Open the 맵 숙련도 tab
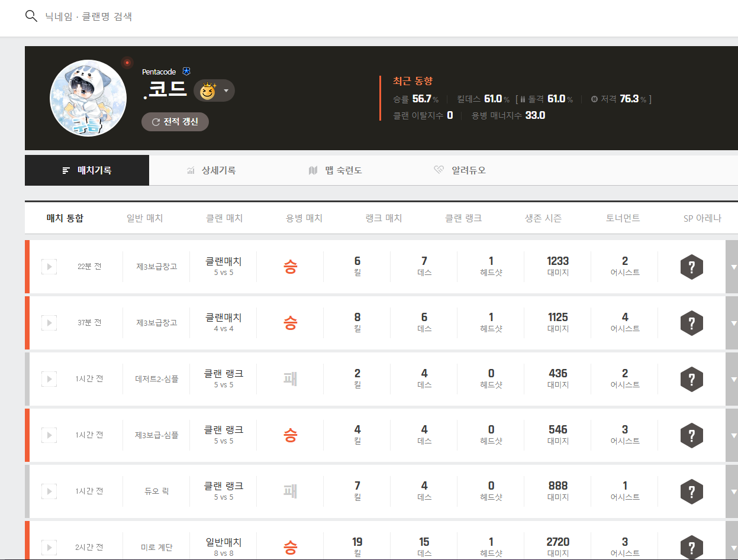 pos(335,170)
